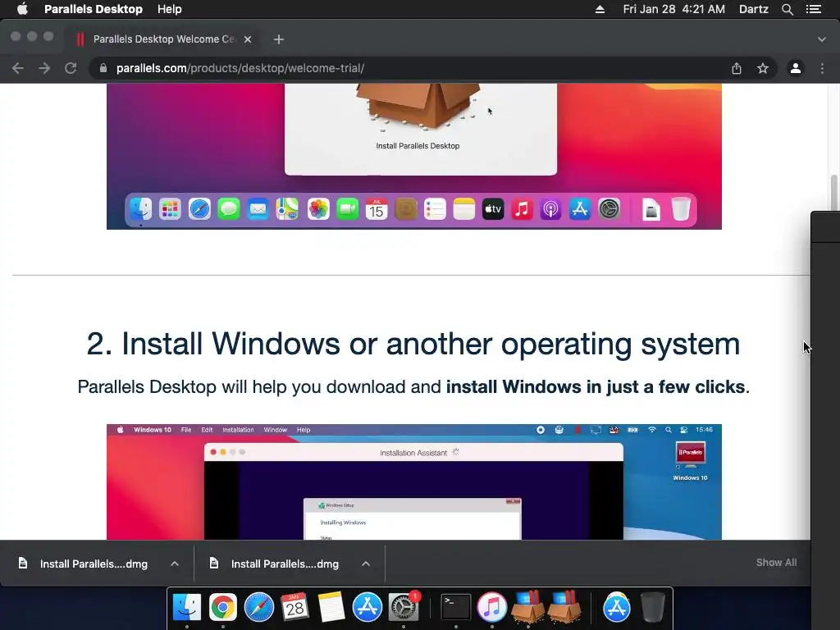Click the page vertical scrollbar thumb
Screen dimensions: 840x630
pyautogui.click(x=834, y=193)
